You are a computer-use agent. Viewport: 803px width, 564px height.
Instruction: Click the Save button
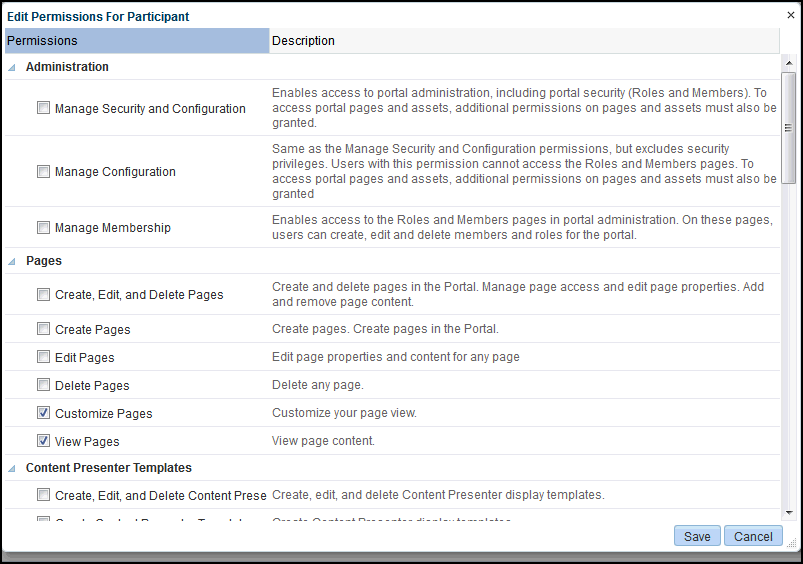[x=697, y=536]
